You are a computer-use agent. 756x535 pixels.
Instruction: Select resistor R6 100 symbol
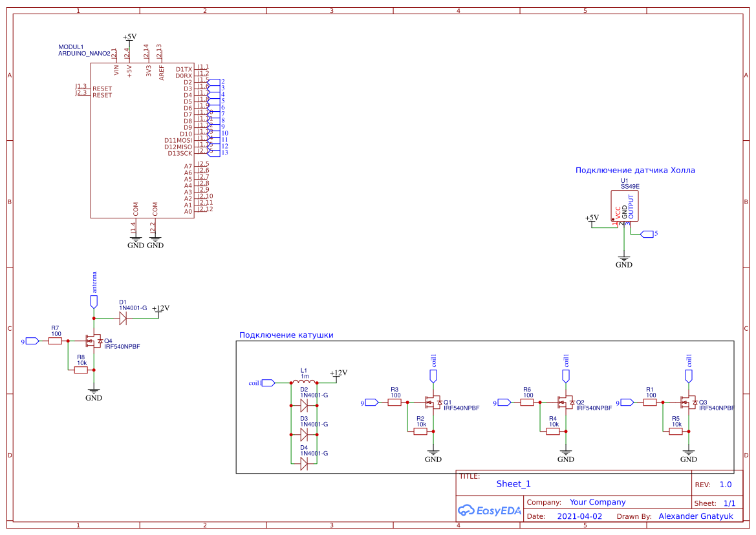[x=527, y=402]
